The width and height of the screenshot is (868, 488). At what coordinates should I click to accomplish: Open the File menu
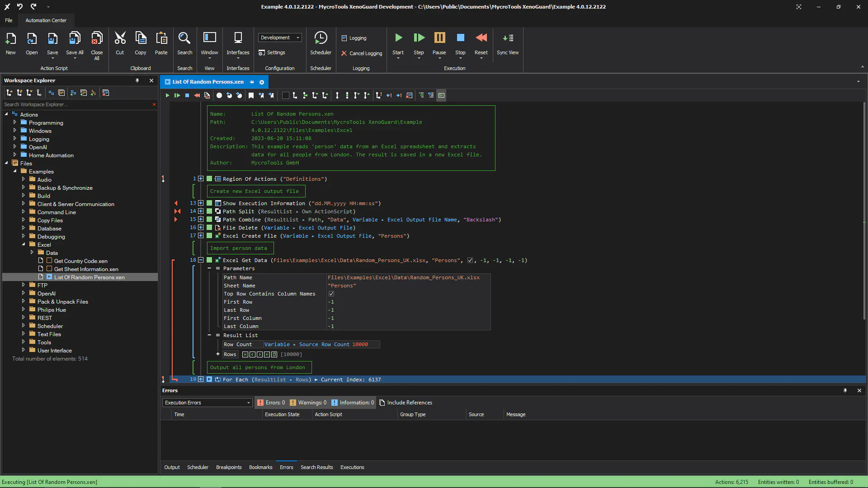pyautogui.click(x=9, y=20)
